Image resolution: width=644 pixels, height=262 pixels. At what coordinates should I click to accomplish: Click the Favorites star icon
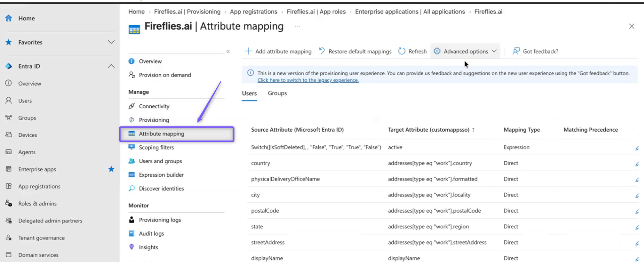pos(9,42)
